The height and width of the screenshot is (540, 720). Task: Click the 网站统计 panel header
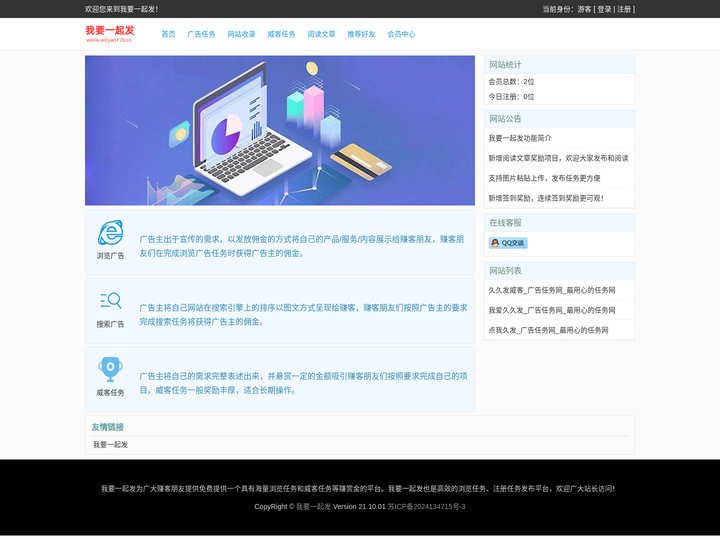559,65
